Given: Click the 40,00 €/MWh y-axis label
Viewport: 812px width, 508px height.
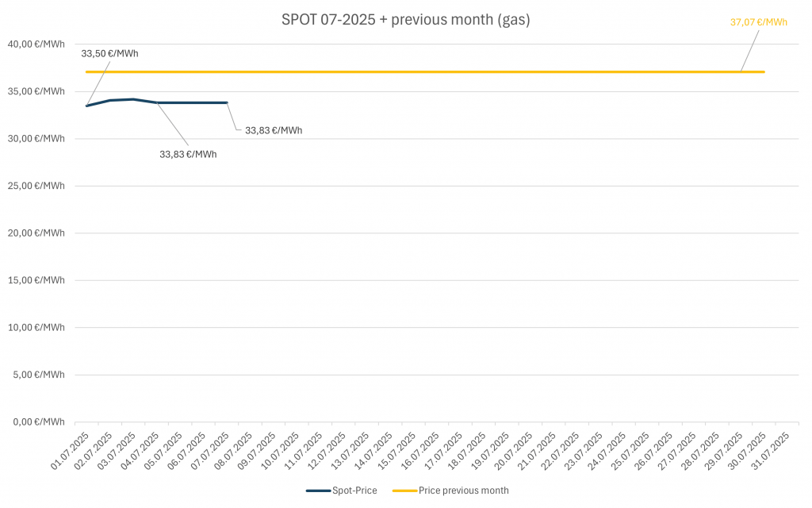Looking at the screenshot, I should [x=37, y=44].
